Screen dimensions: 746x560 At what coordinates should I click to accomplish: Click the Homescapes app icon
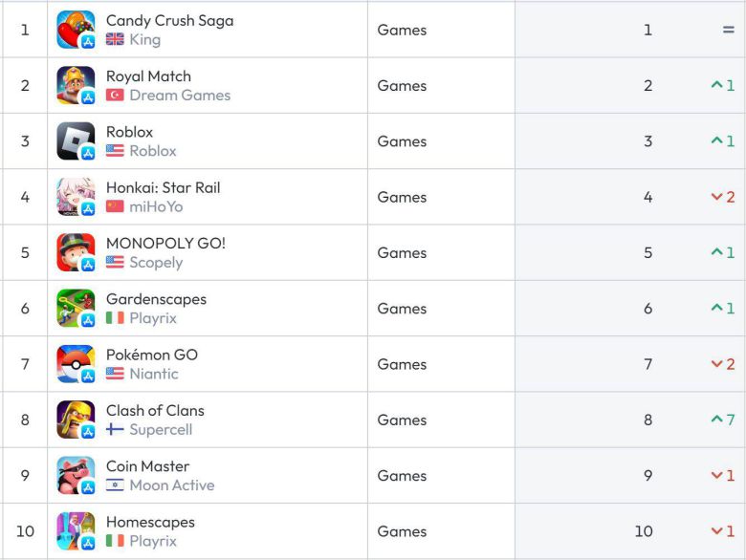point(76,531)
